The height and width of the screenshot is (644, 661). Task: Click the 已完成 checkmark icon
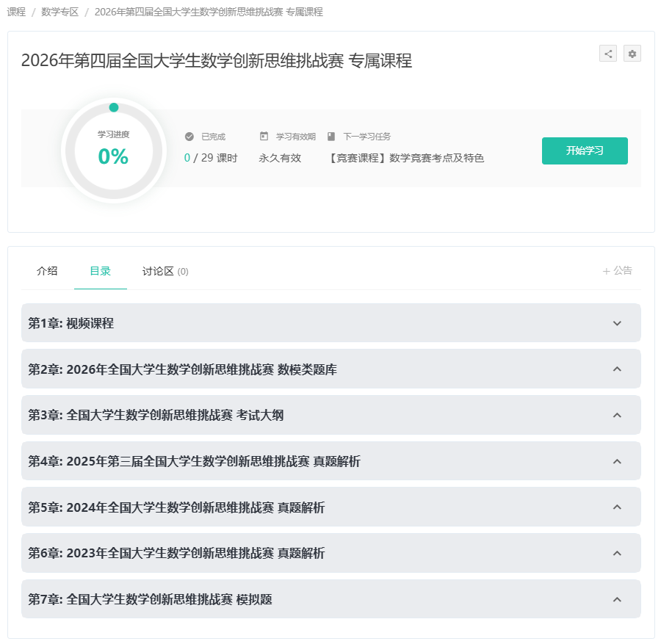[189, 137]
